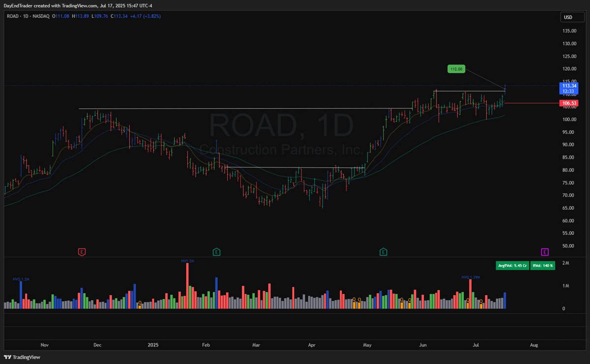Screen dimensions: 590x364
Task: Click the green 112.00 price callout label
Action: [x=457, y=69]
